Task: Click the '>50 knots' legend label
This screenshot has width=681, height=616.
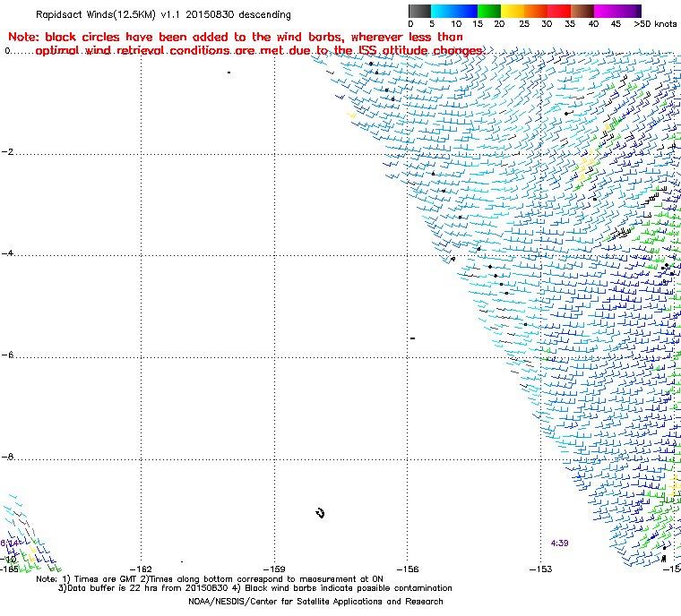Action: pos(655,24)
